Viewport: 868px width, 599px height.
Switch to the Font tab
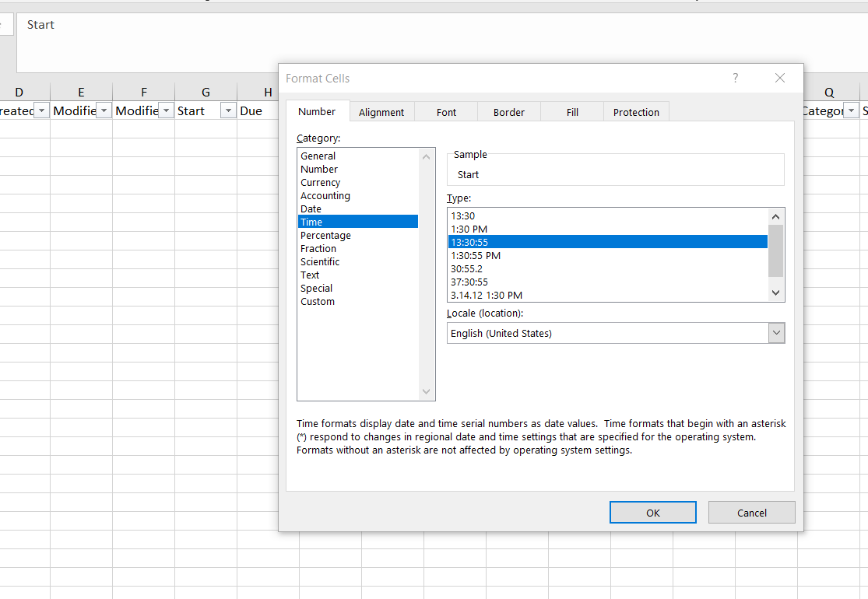445,111
